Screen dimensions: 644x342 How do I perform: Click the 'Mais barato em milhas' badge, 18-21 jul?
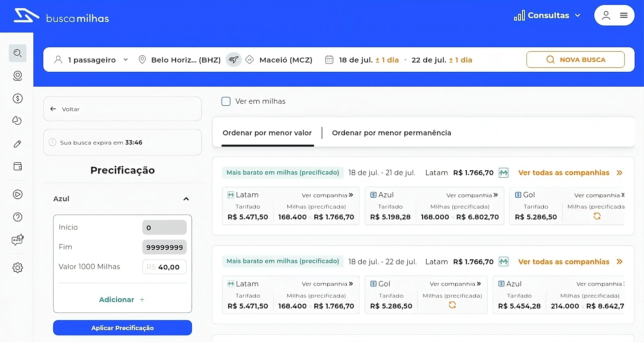pyautogui.click(x=283, y=172)
